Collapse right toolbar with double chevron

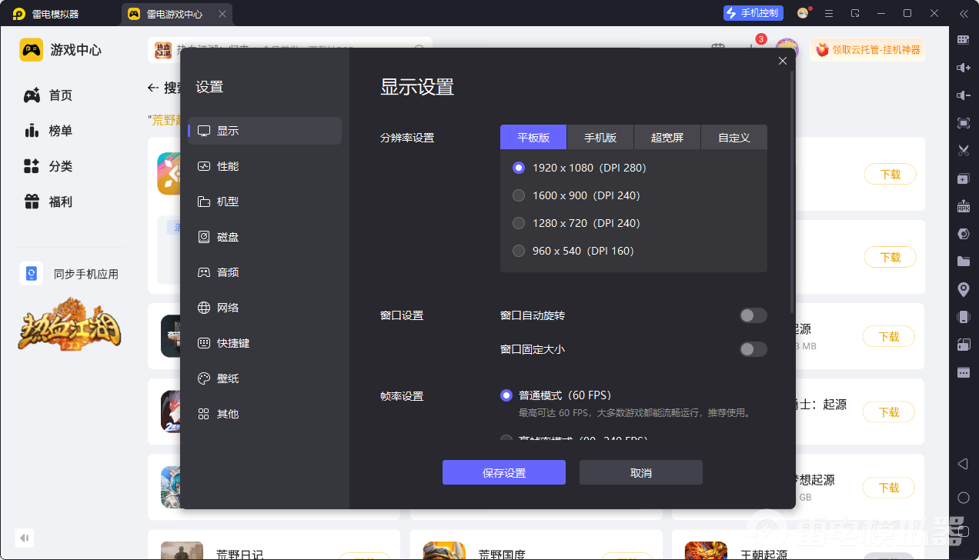963,14
